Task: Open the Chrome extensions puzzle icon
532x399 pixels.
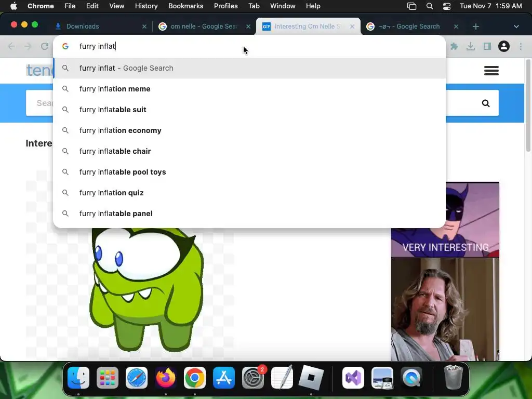Action: [x=454, y=46]
